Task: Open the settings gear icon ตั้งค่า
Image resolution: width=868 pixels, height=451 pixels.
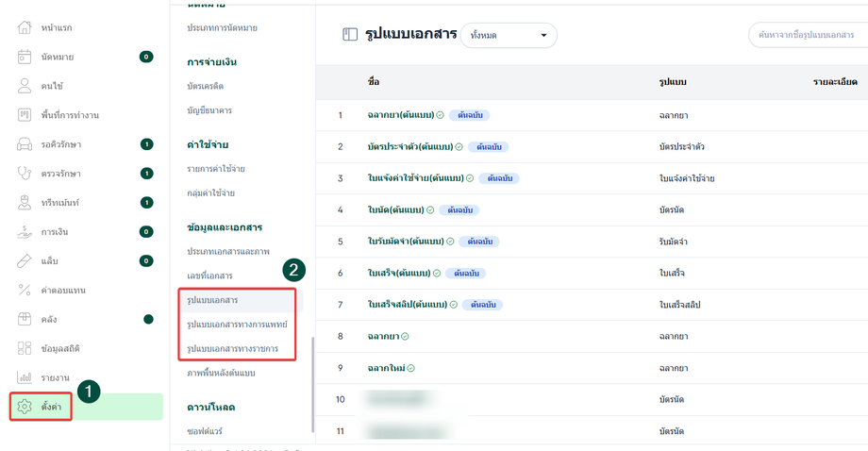Action: (25, 407)
